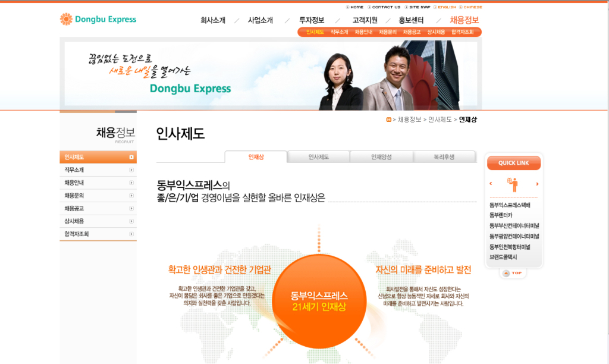The width and height of the screenshot is (609, 364).
Task: Open the 사업소개 main menu
Action: pos(260,20)
